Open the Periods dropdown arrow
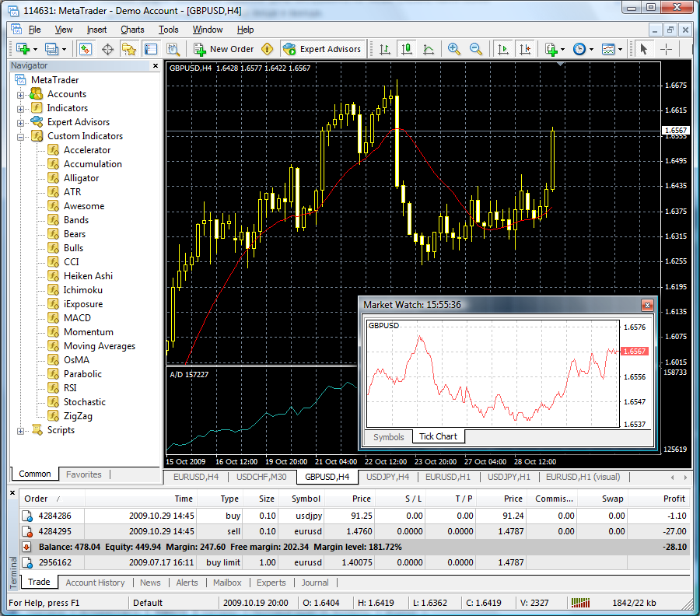Viewport: 700px width, 616px height. pos(592,49)
